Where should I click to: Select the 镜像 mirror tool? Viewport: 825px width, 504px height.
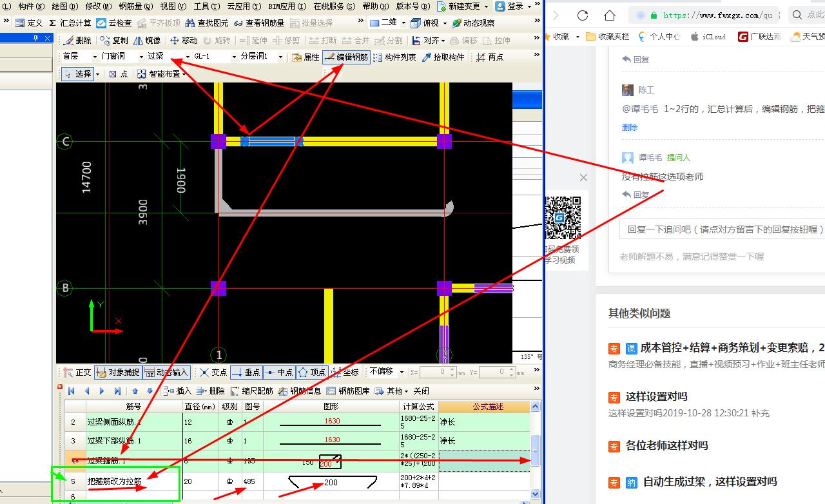click(148, 40)
